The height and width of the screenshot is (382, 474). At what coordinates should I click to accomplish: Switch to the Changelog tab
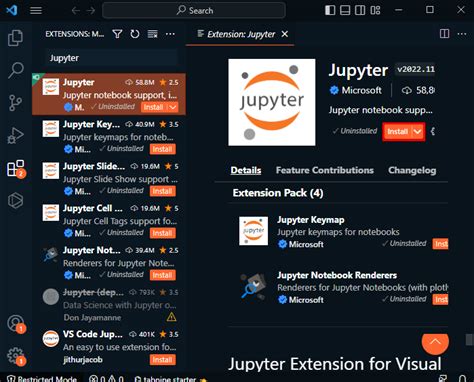[412, 170]
